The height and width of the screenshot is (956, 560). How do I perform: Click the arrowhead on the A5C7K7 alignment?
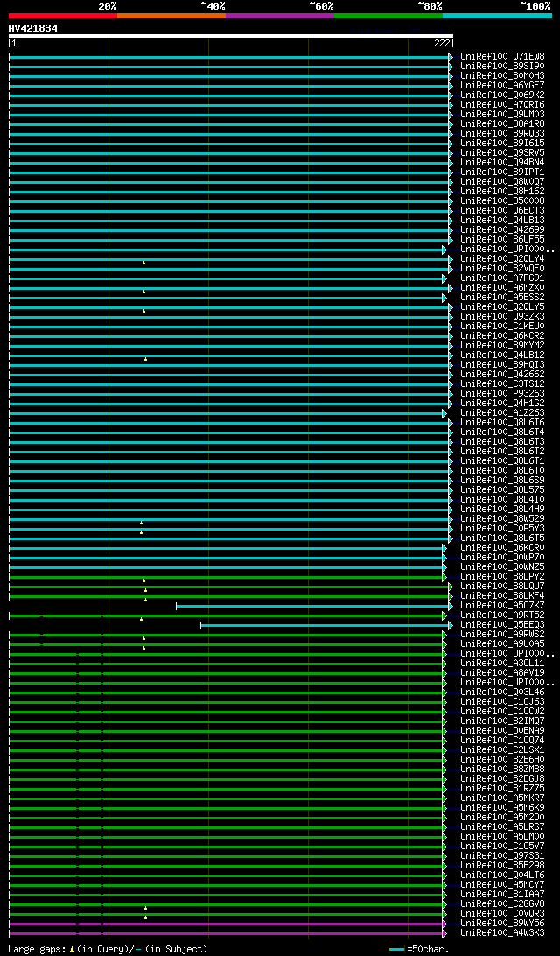pos(451,606)
